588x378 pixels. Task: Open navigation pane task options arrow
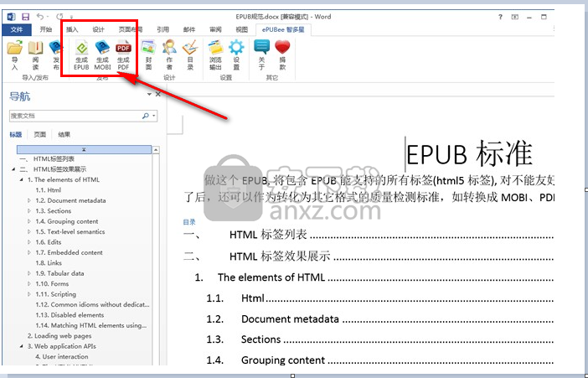coord(149,94)
